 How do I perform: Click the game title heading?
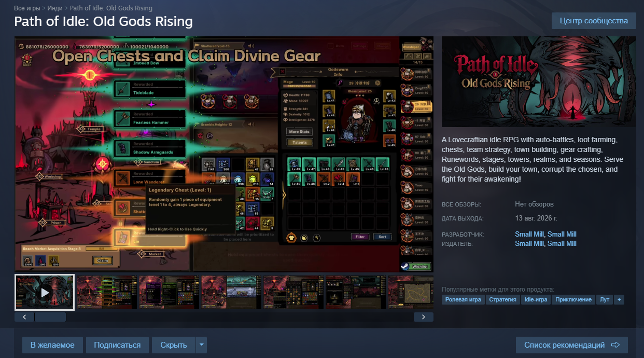point(103,21)
